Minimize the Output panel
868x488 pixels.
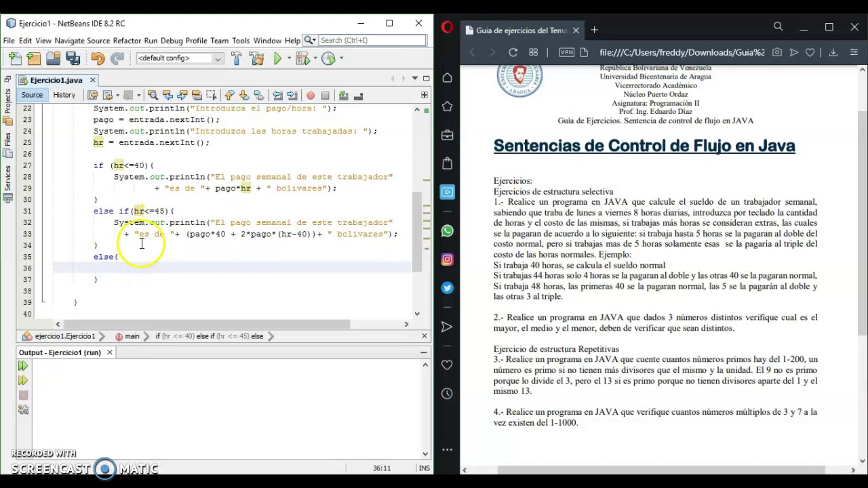click(x=424, y=352)
